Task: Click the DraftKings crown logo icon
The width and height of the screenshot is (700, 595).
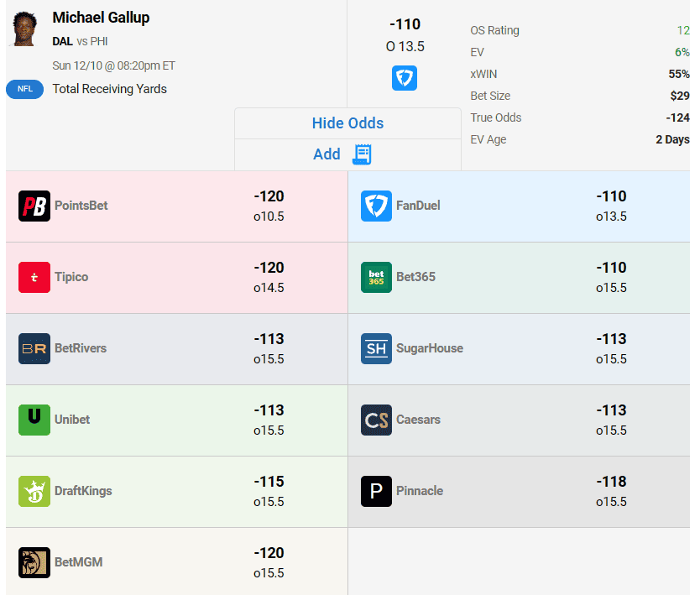Action: pyautogui.click(x=34, y=492)
